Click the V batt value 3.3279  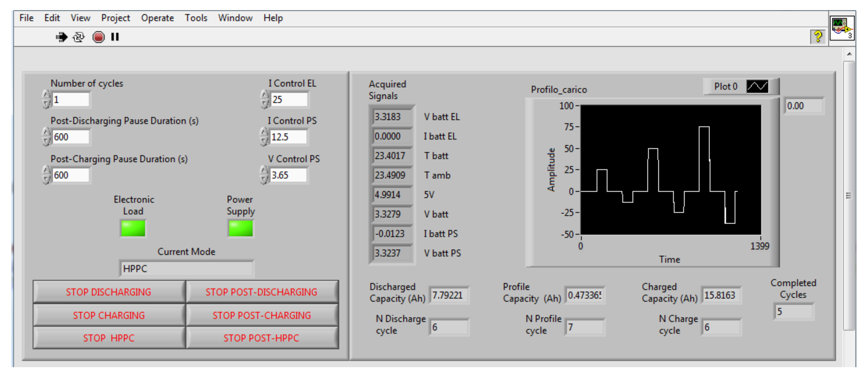click(x=392, y=214)
